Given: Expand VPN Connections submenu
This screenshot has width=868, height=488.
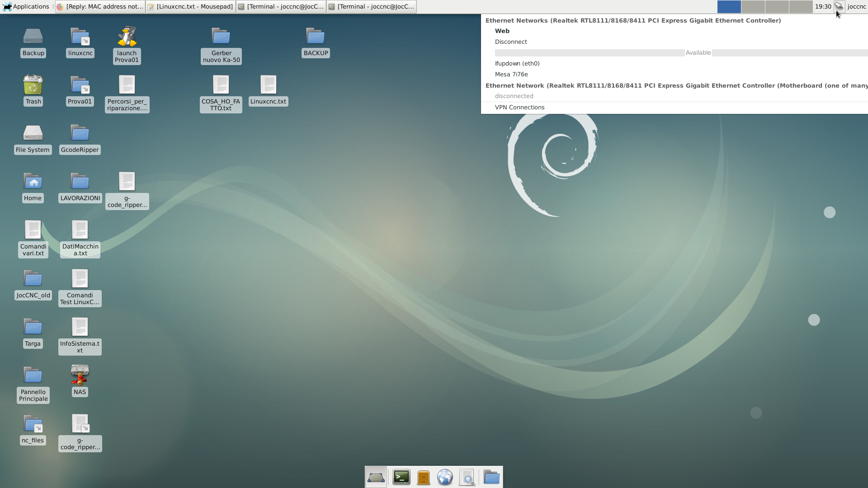Looking at the screenshot, I should 519,107.
